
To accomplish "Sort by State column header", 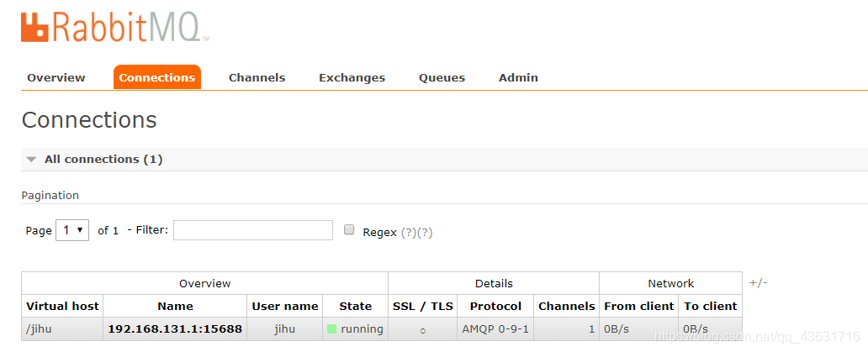I will coord(356,306).
